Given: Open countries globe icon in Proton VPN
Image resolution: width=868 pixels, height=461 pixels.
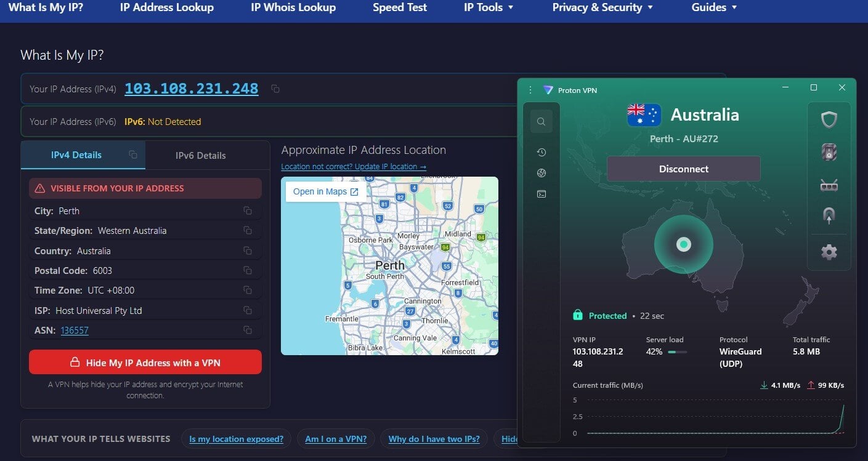Looking at the screenshot, I should 541,174.
